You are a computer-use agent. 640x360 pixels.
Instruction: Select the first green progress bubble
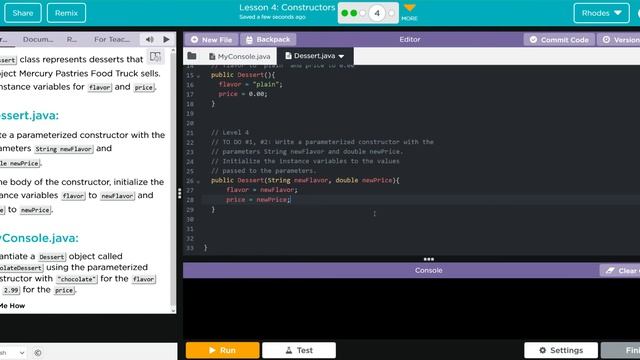(344, 13)
